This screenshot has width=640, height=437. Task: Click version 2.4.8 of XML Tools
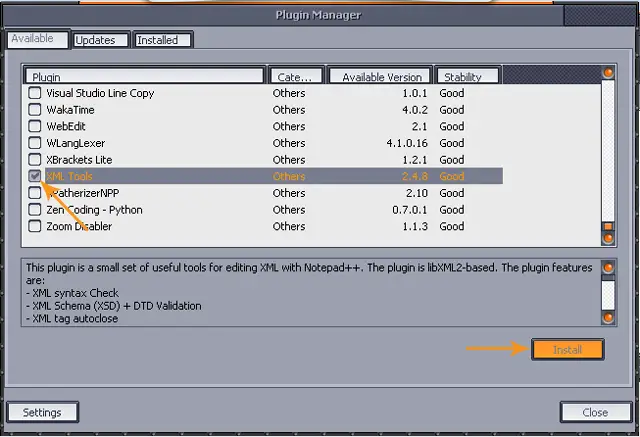click(415, 176)
